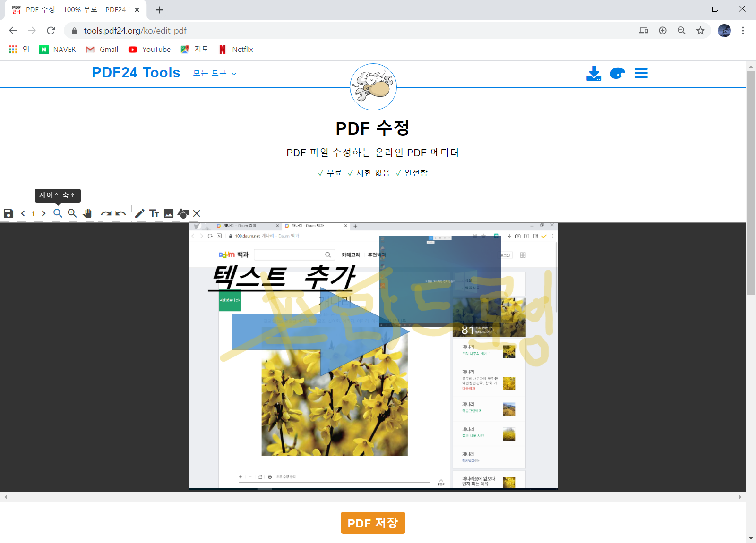Viewport: 756px width, 543px height.
Task: Click the cast screen icon in the address bar
Action: 644,31
